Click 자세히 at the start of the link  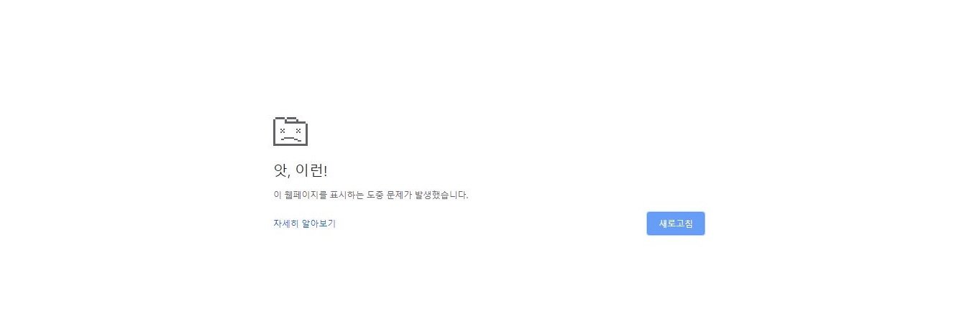coord(285,224)
